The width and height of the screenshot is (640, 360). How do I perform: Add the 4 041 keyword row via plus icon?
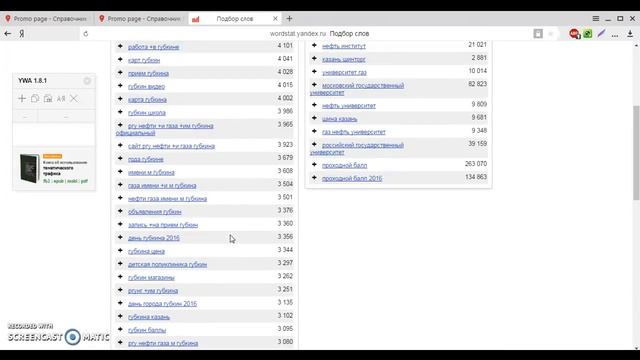120,59
